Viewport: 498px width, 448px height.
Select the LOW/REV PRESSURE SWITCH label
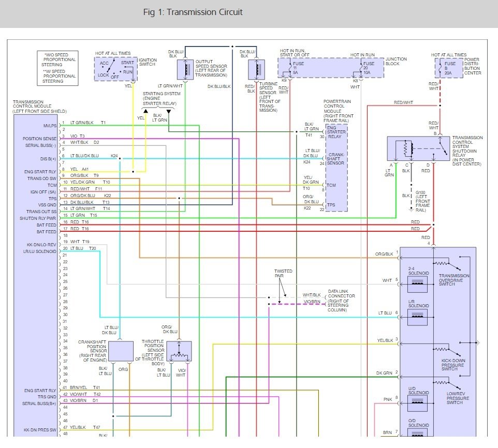(x=457, y=398)
